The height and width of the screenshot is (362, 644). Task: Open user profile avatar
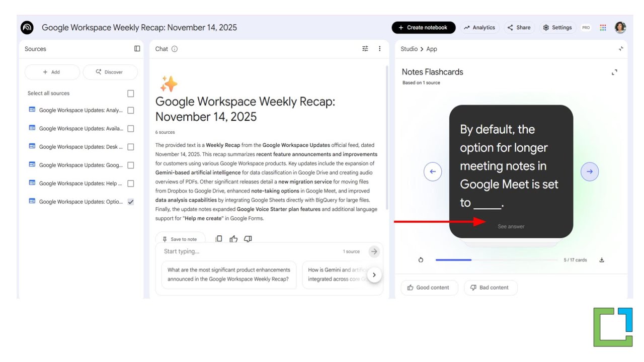click(620, 28)
